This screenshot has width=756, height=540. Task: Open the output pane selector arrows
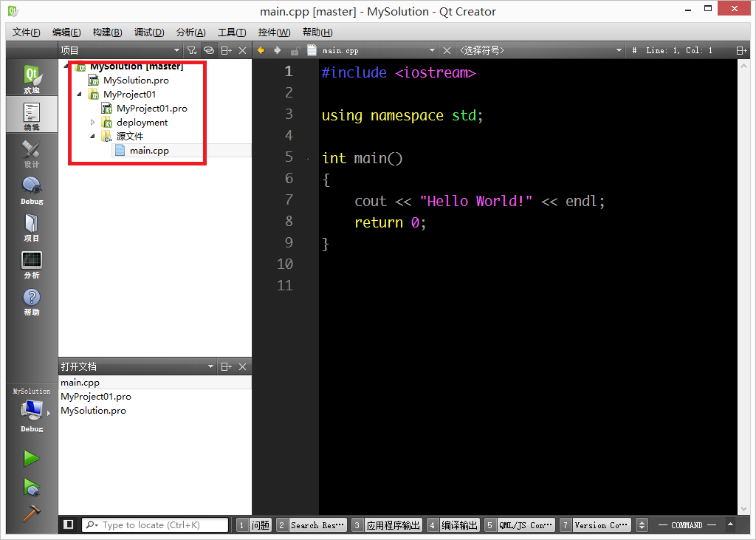(x=642, y=525)
